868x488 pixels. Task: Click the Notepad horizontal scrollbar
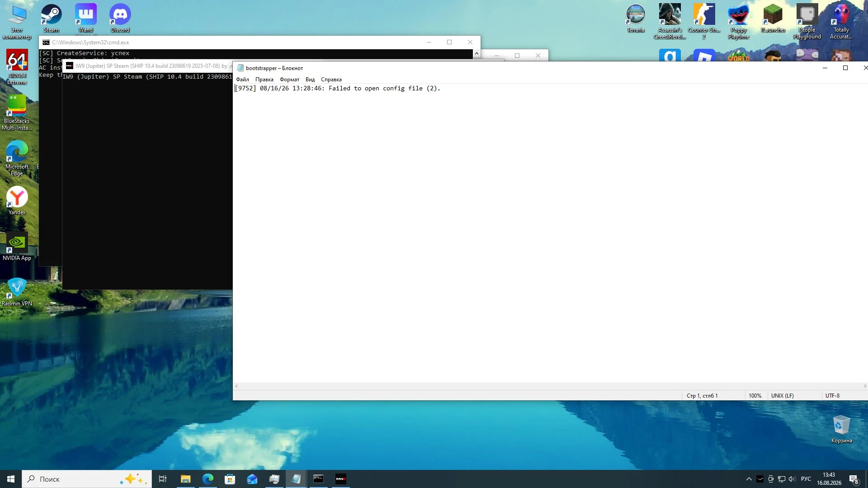pyautogui.click(x=550, y=386)
